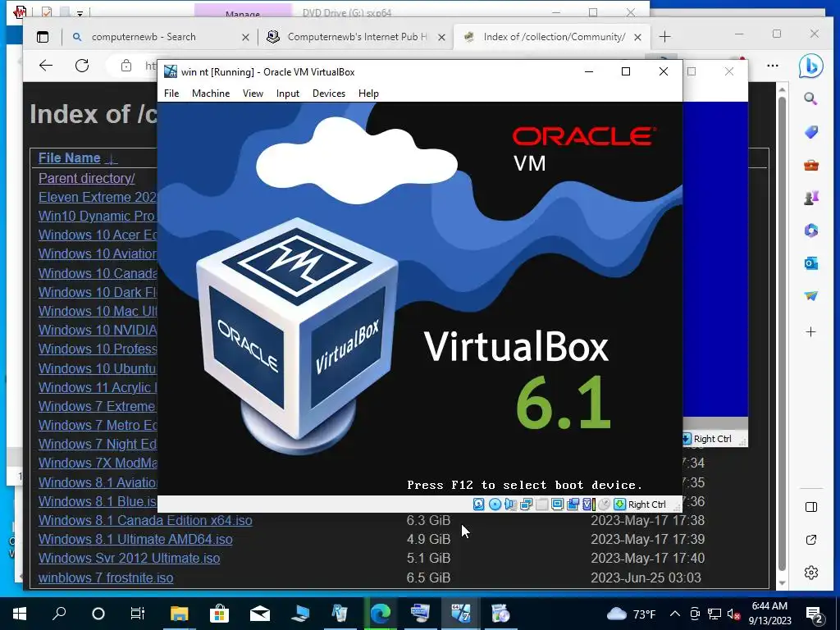Open winblows 7 frostnite.iso link
This screenshot has height=630, width=840.
pos(106,577)
